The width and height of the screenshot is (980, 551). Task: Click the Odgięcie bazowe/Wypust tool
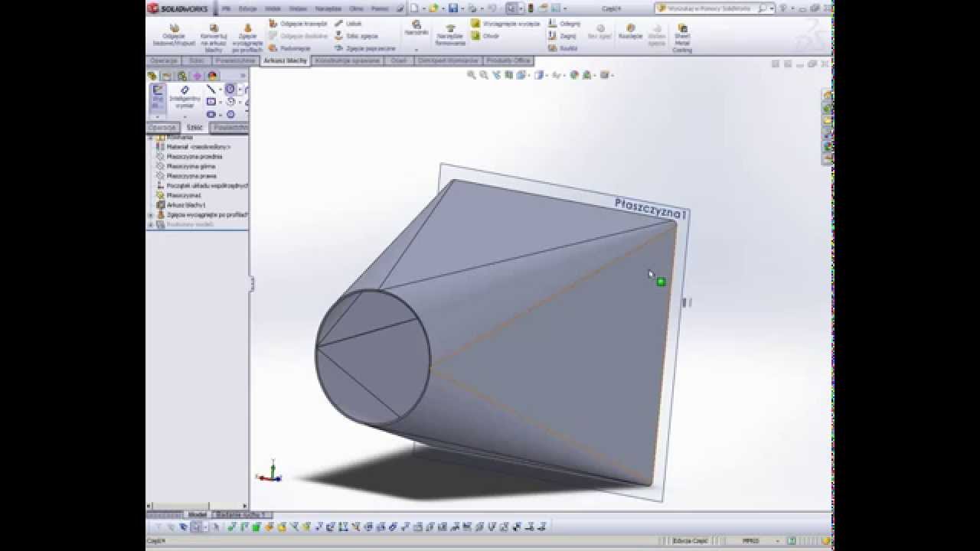pyautogui.click(x=174, y=35)
